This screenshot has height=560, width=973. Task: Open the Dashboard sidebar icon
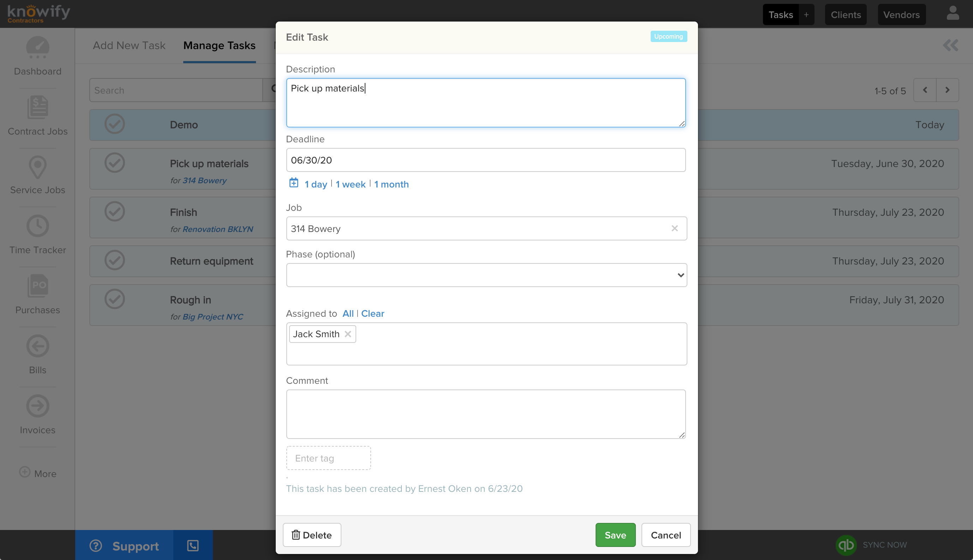point(38,48)
